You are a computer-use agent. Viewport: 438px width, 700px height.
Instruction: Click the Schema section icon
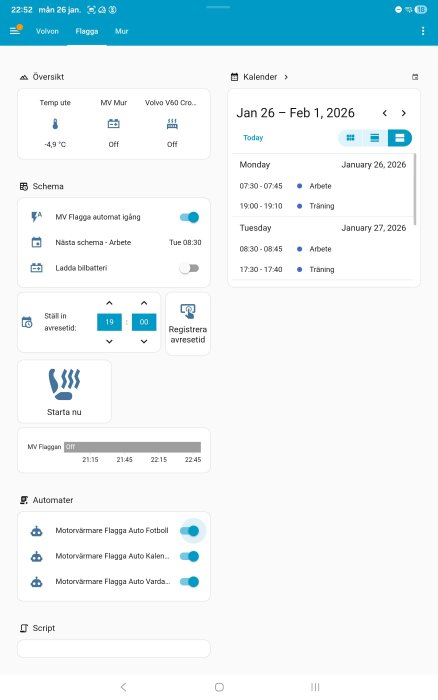(x=24, y=187)
